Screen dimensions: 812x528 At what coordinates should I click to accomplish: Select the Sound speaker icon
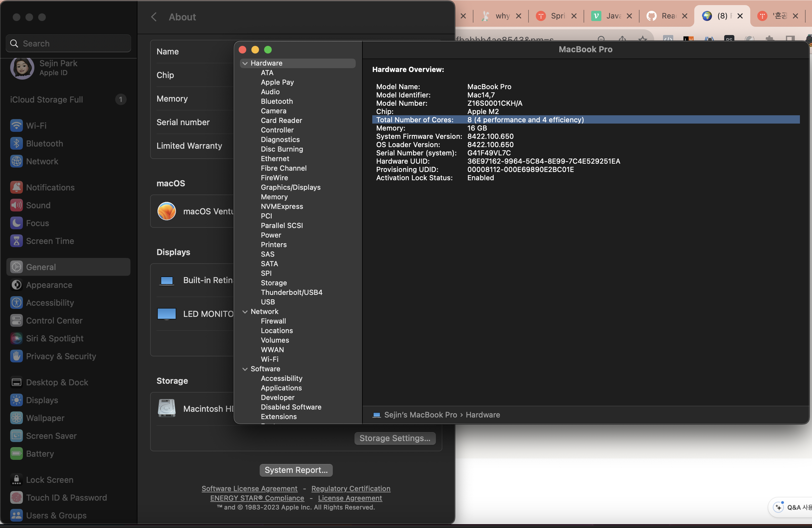tap(16, 205)
